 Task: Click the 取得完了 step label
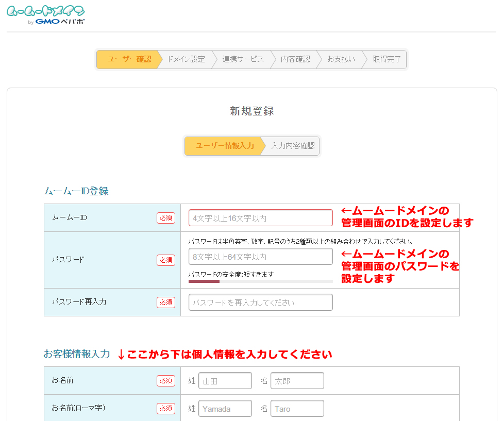pos(387,59)
